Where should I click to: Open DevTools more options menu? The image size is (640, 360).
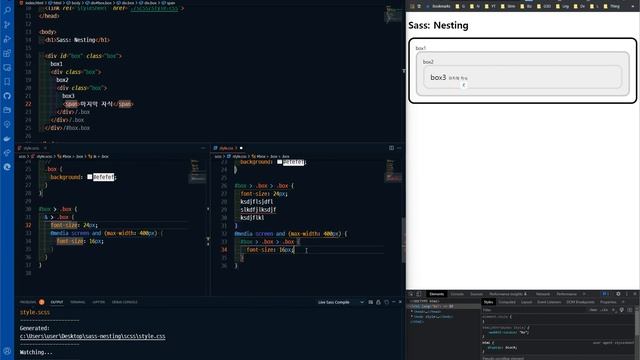(x=627, y=294)
